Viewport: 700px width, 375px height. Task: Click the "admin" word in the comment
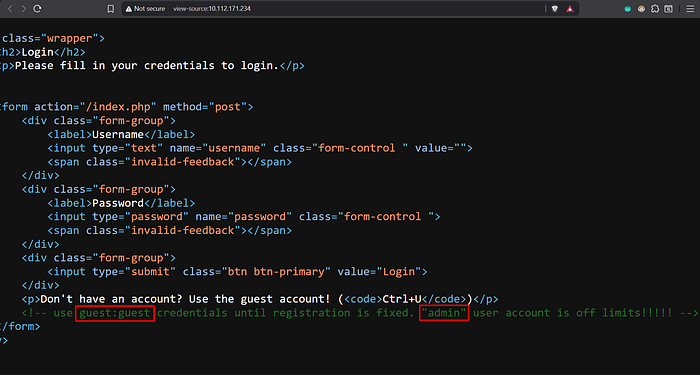[x=444, y=313]
